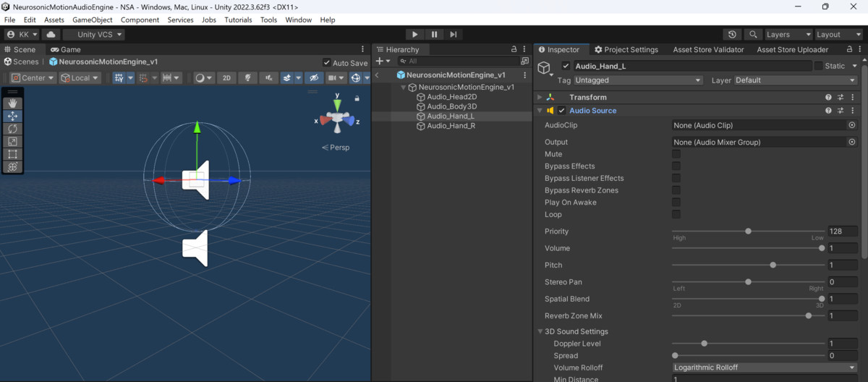
Task: Select Audio_Head2D in Hierarchy
Action: [x=452, y=96]
